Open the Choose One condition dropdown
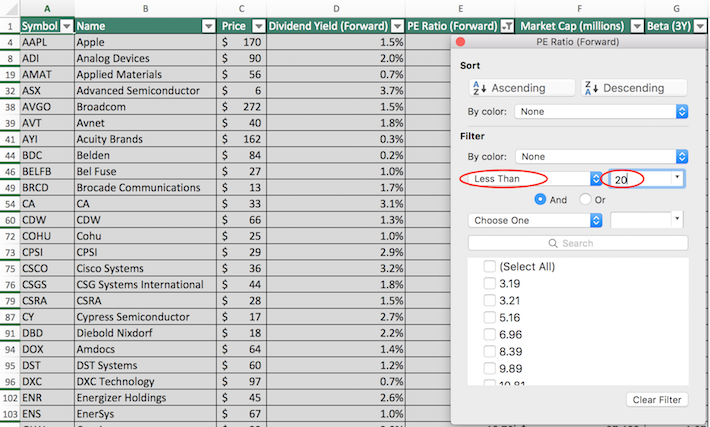The image size is (710, 427). (596, 220)
